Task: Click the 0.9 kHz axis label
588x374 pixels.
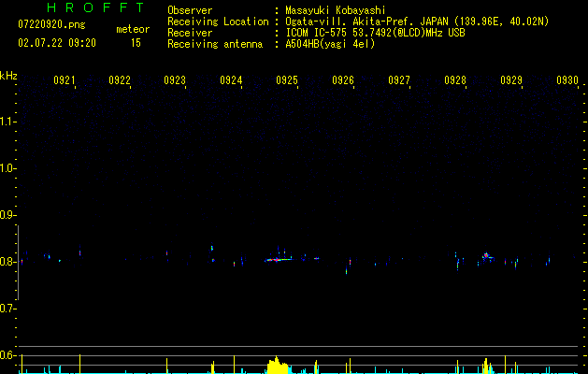Action: (7, 215)
